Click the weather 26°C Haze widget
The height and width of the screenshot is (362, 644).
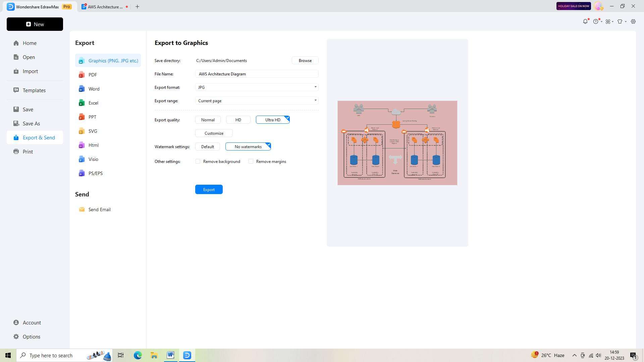548,355
